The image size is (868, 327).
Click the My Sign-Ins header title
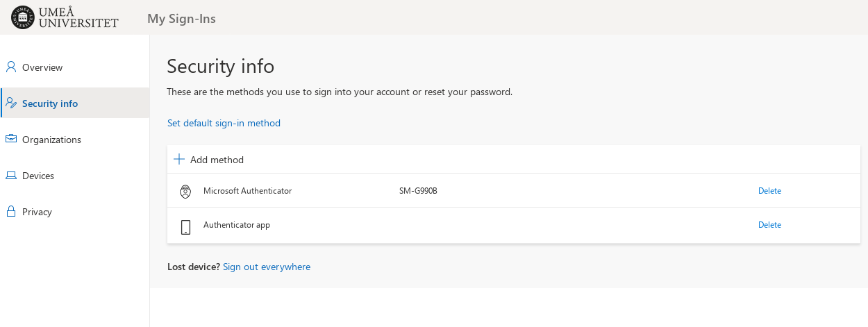point(181,19)
